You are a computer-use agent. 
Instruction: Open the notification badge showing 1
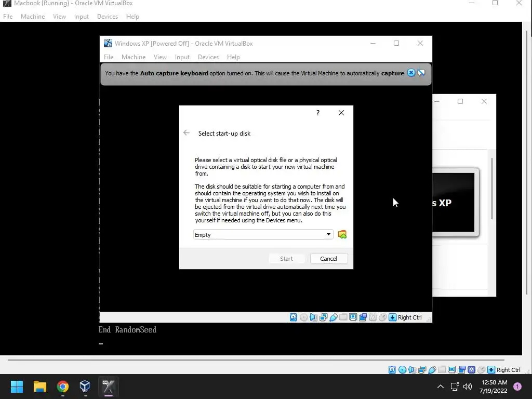pos(517,386)
